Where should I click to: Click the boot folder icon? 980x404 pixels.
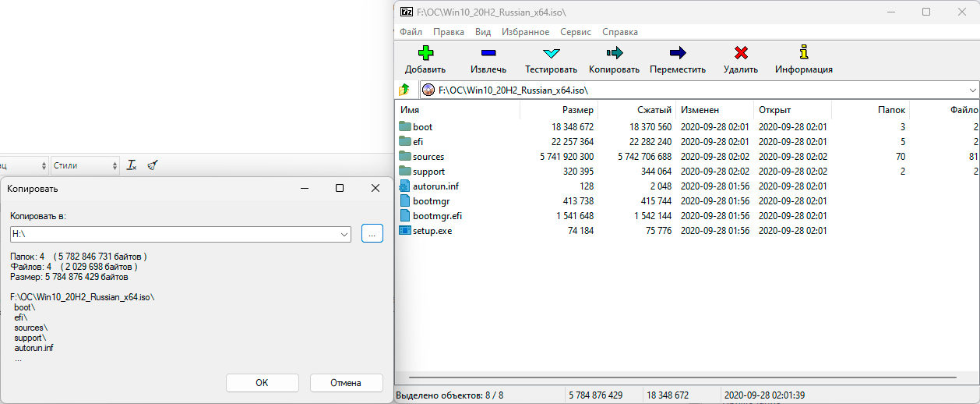404,126
